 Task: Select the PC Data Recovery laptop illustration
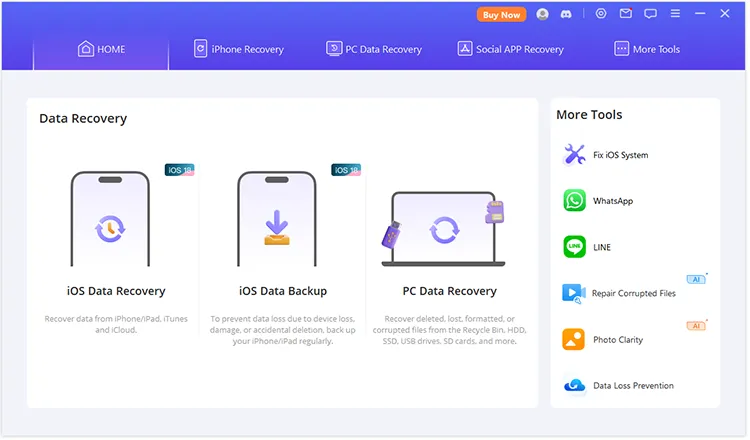pos(443,229)
